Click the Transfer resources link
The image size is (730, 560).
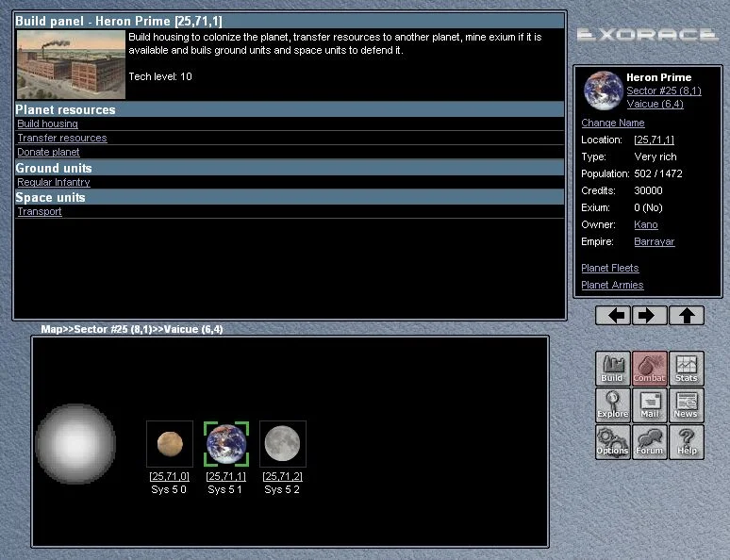click(x=61, y=139)
